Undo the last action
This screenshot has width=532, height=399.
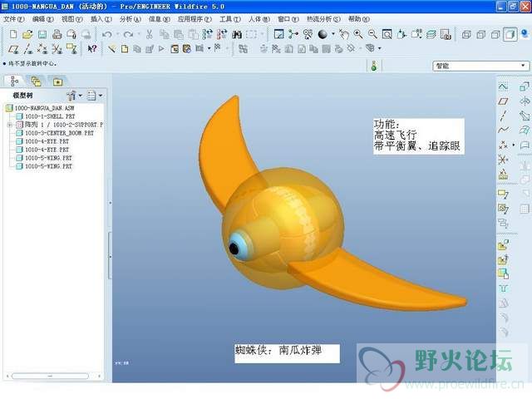click(107, 34)
